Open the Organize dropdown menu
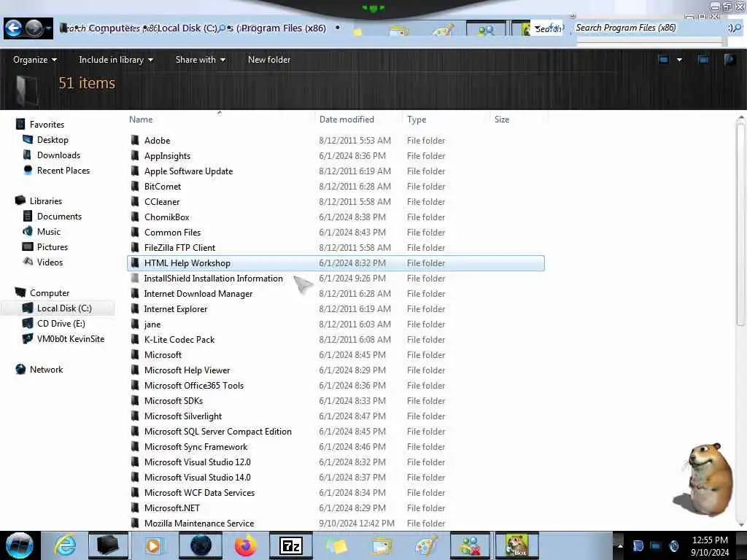Image resolution: width=747 pixels, height=560 pixels. [x=35, y=60]
